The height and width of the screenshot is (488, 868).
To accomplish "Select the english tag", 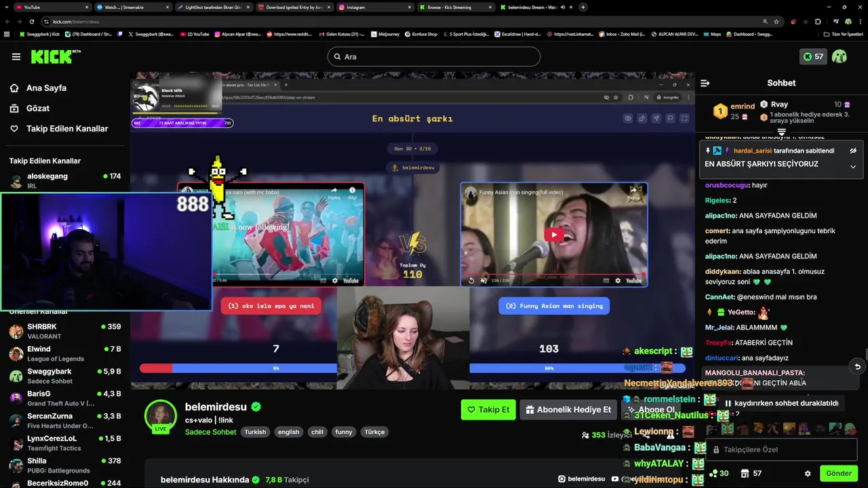I will 288,432.
